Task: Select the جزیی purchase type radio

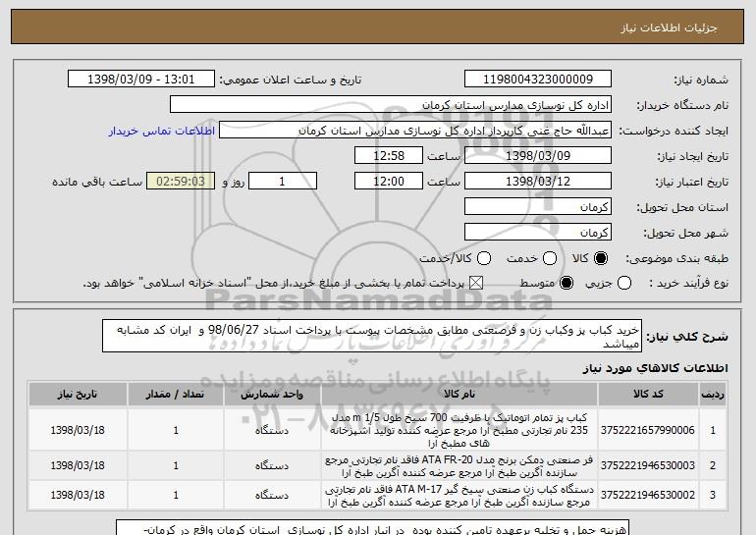Action: [623, 283]
